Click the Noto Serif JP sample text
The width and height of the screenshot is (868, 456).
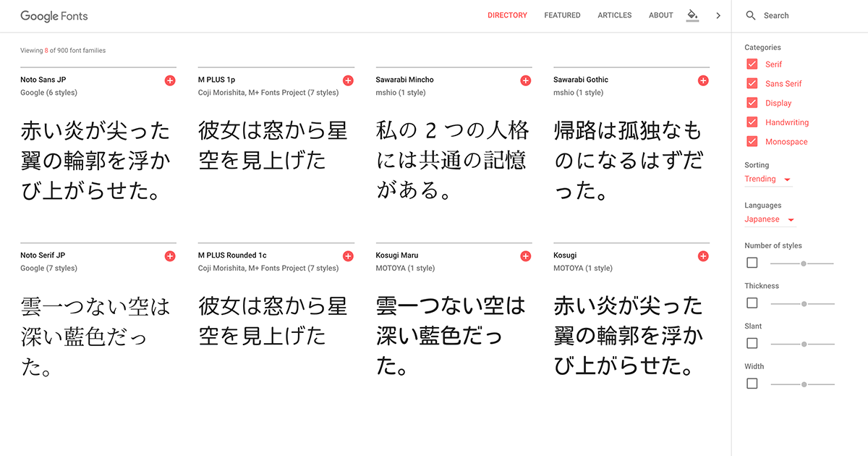[x=95, y=337]
